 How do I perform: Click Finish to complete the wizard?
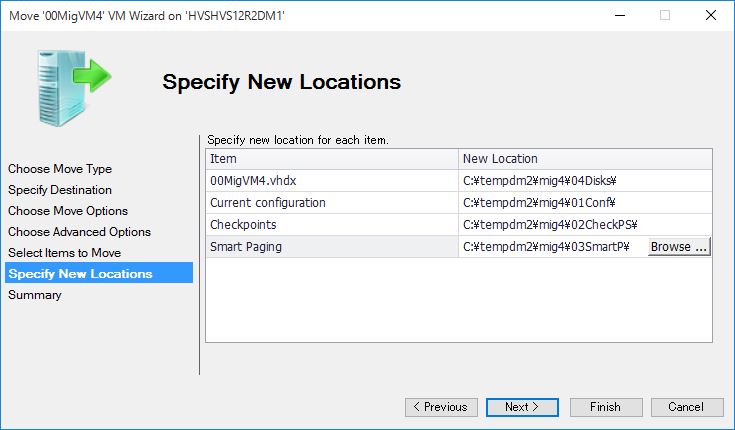pyautogui.click(x=606, y=407)
